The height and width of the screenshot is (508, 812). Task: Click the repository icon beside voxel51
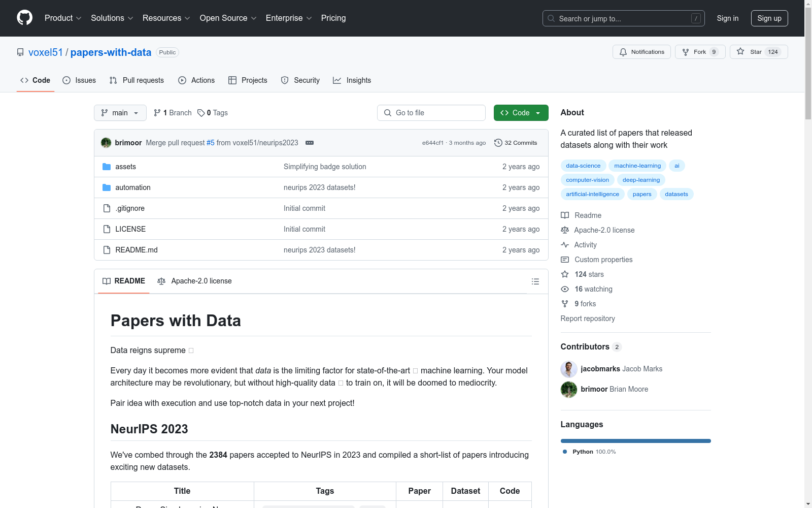coord(20,52)
